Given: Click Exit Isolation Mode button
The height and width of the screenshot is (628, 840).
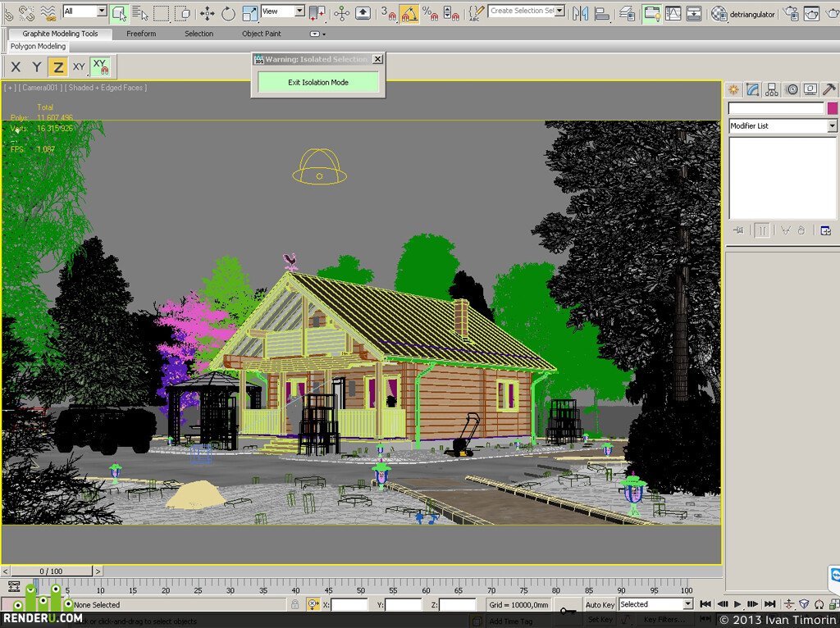Looking at the screenshot, I should pos(318,83).
